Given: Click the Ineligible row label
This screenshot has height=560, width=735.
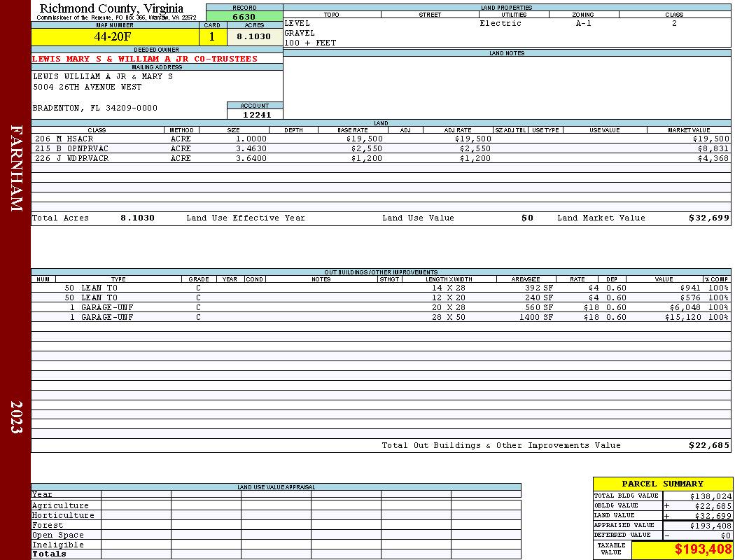Looking at the screenshot, I should 57,545.
